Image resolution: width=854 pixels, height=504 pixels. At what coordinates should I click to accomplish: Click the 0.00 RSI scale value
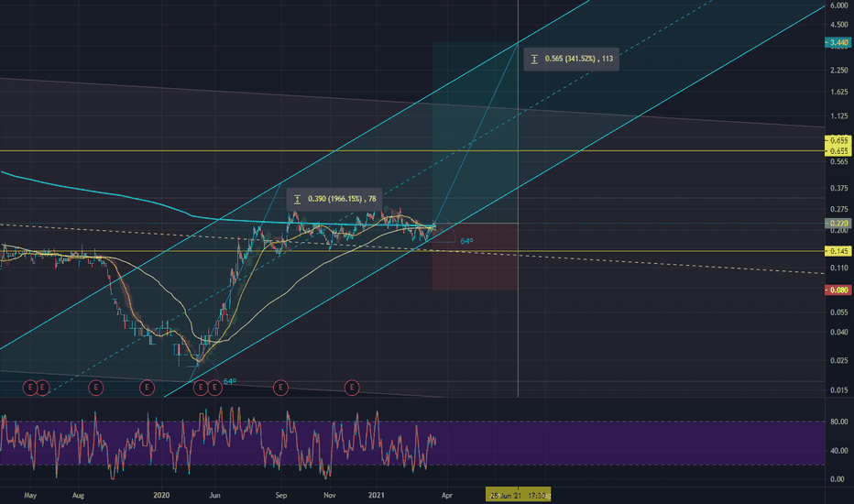pos(839,479)
